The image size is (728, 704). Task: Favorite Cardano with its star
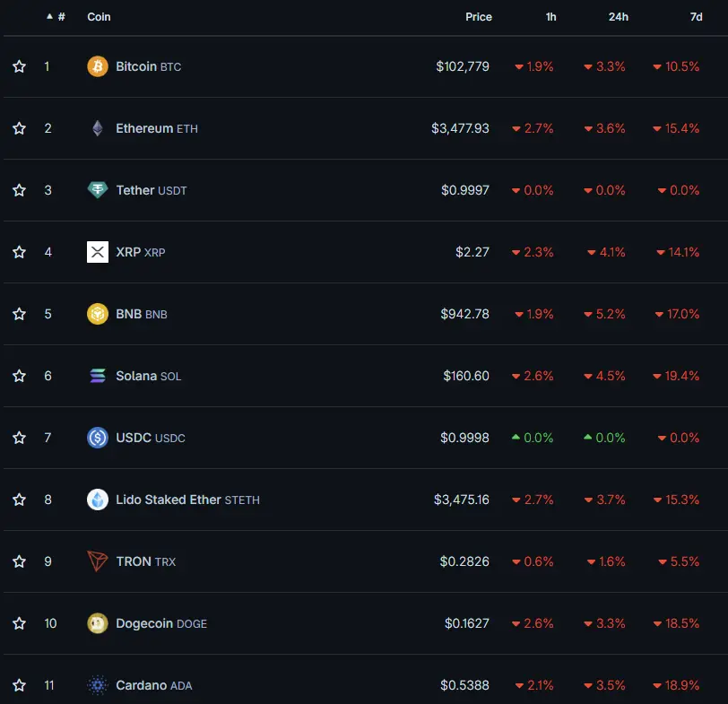coord(19,685)
